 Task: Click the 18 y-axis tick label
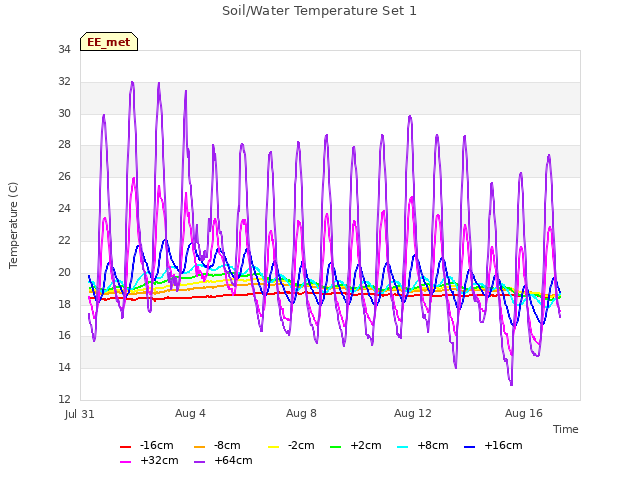64,304
